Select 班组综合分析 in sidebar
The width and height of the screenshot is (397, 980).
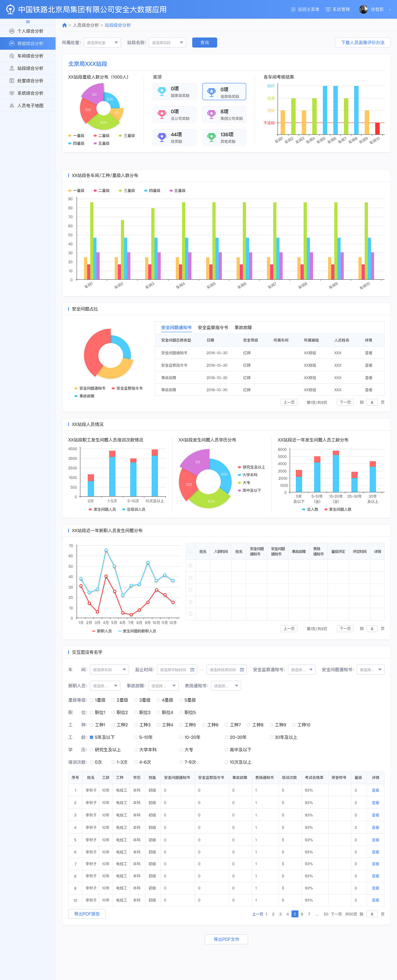pyautogui.click(x=28, y=43)
